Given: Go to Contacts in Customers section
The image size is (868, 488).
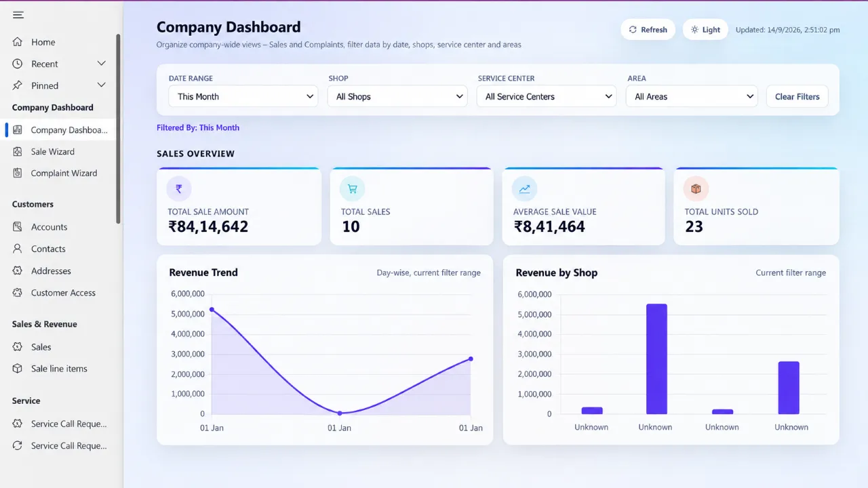Looking at the screenshot, I should pos(59,249).
